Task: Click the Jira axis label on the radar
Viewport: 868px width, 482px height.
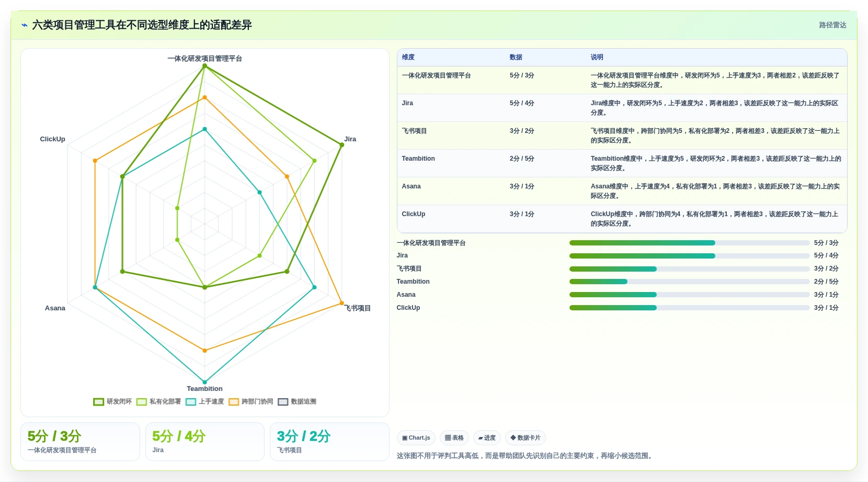Action: [350, 139]
